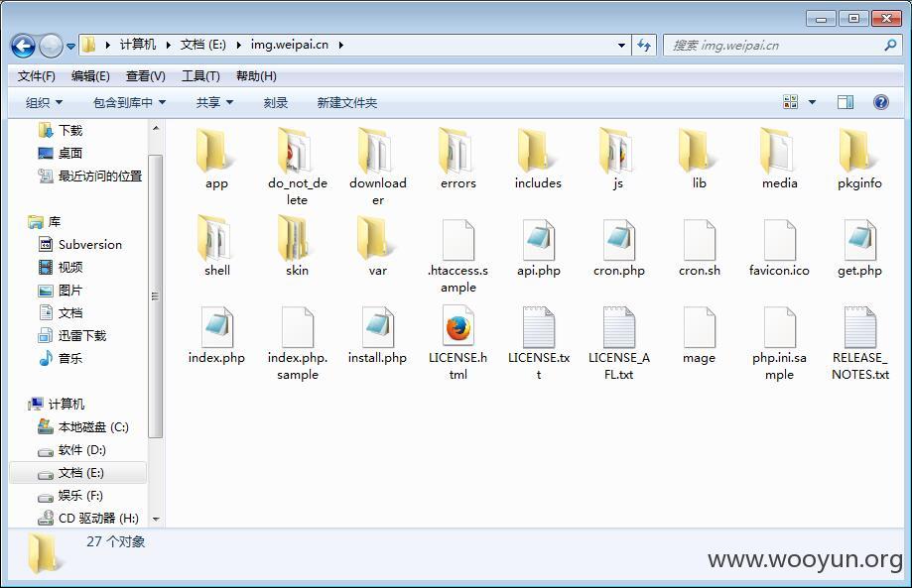Viewport: 912px width, 588px height.
Task: Open the app folder
Action: tap(216, 158)
